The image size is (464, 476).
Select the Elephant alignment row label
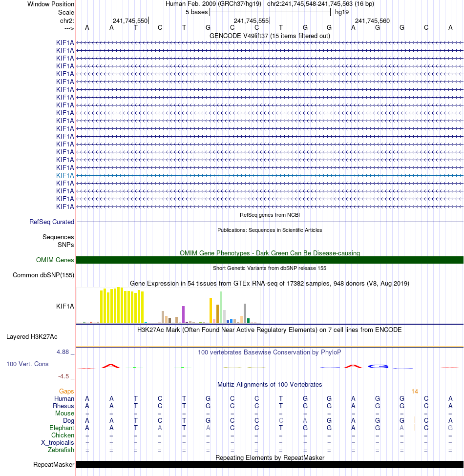(62, 428)
